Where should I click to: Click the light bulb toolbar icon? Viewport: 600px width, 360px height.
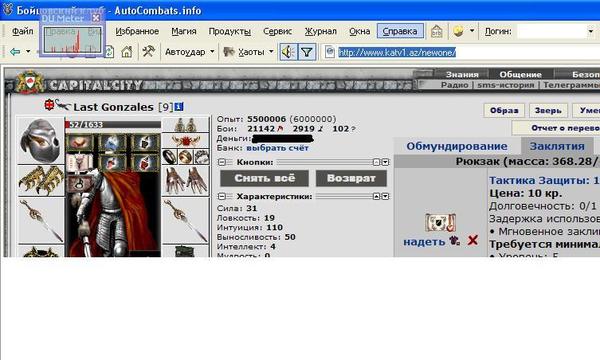pyautogui.click(x=458, y=31)
